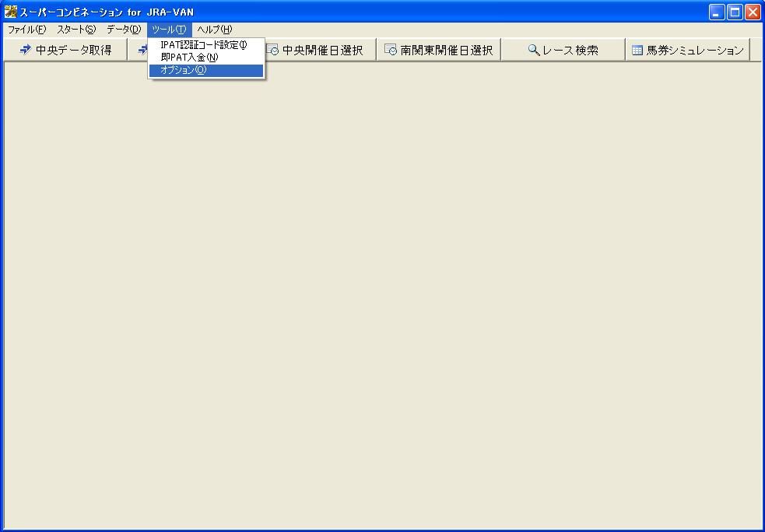Click the 南関東開催日選択 toolbar button
The height and width of the screenshot is (532, 765).
click(x=439, y=50)
